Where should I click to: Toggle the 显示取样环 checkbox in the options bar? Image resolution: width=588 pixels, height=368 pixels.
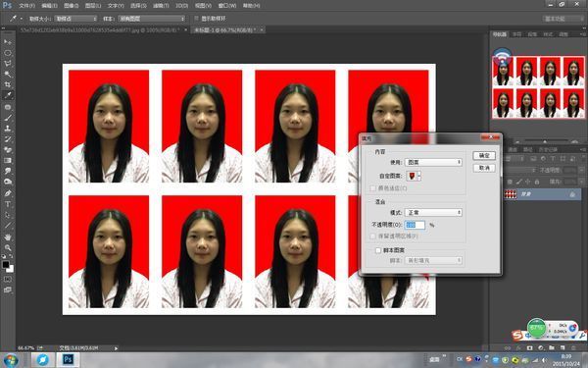pyautogui.click(x=196, y=19)
